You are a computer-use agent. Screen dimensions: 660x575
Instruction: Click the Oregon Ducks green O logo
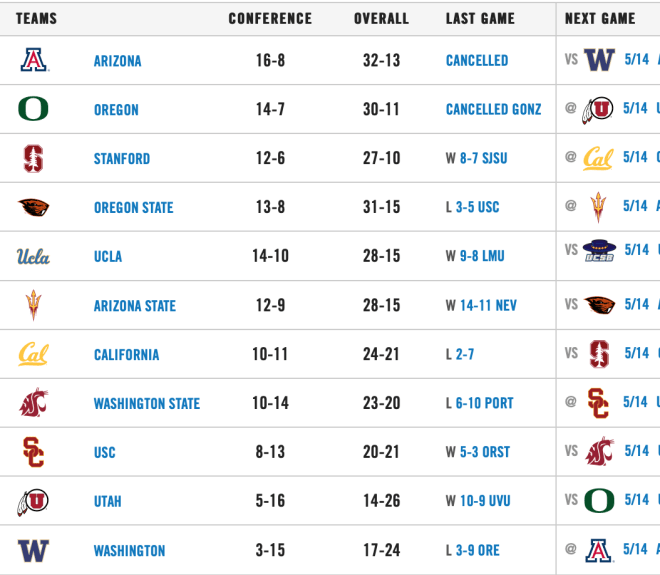point(33,109)
